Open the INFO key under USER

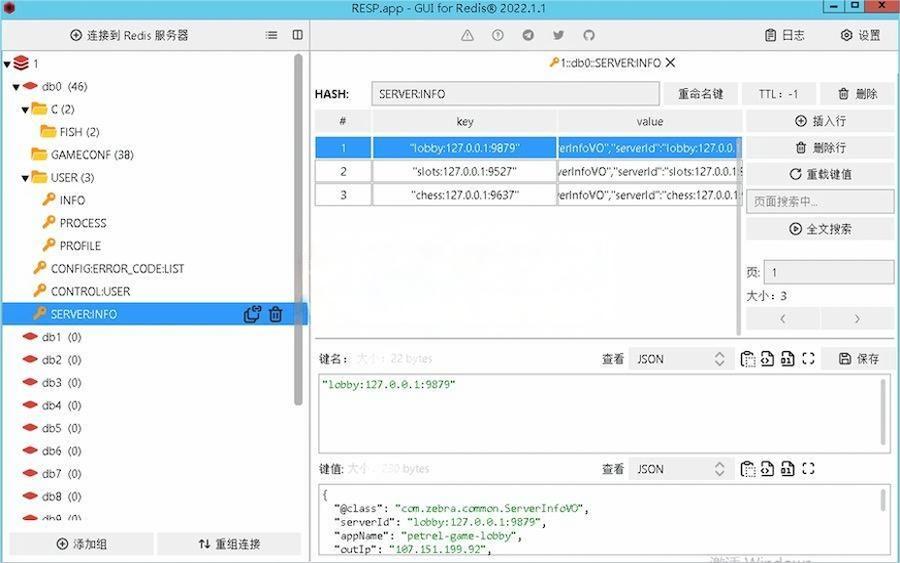pos(72,200)
